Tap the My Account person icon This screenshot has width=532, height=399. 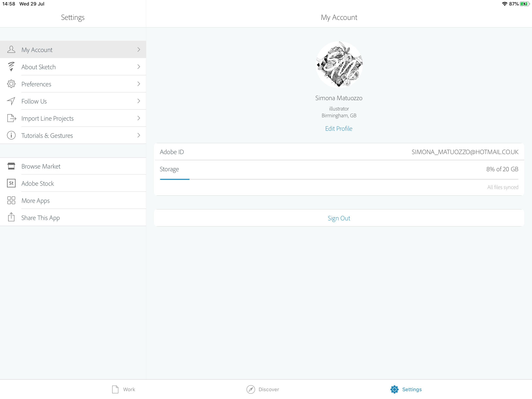click(x=11, y=49)
